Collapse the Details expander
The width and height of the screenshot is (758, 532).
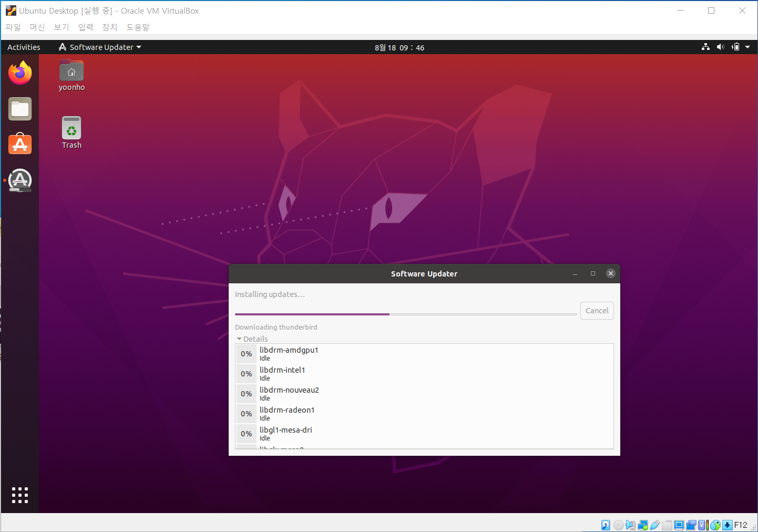pos(252,339)
